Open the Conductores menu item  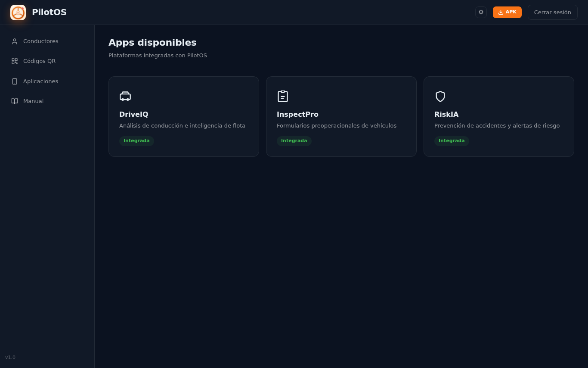coord(47,41)
